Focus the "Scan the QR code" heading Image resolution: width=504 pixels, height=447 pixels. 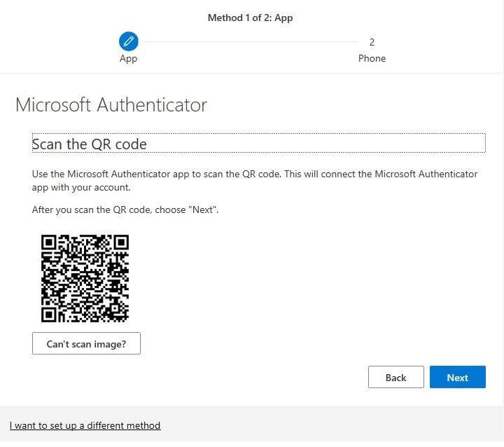(x=259, y=143)
